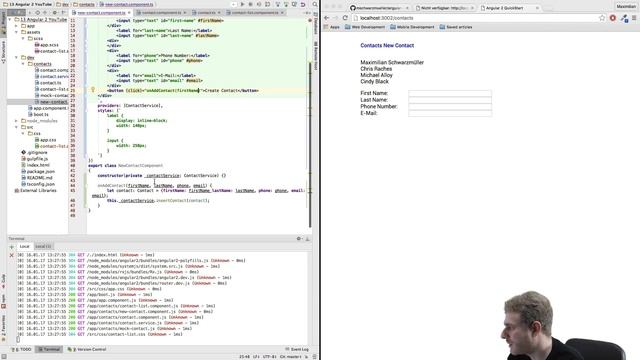This screenshot has height=360, width=640.
Task: Close terminal session with red X icon
Action: click(11, 255)
